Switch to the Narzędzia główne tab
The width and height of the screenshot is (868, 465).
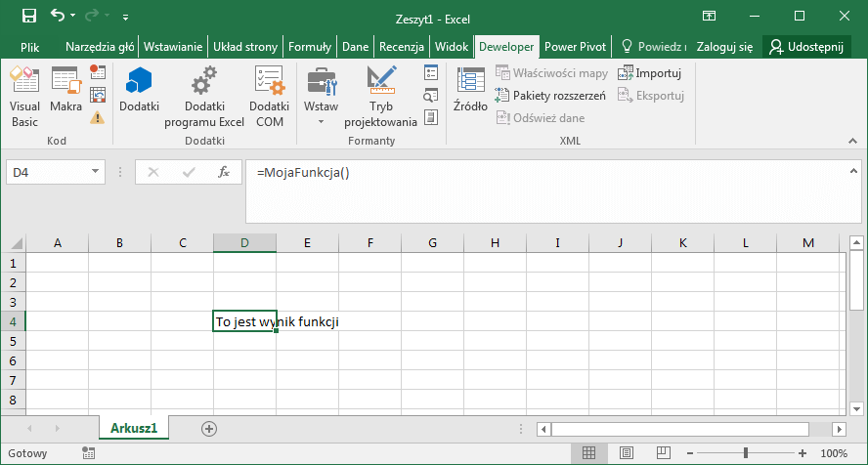[x=100, y=47]
